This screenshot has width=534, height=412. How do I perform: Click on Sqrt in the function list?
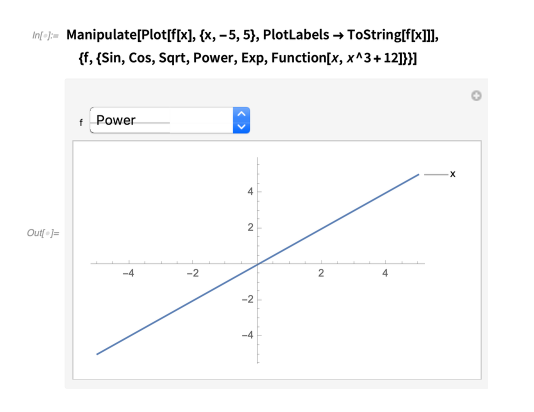coord(172,58)
